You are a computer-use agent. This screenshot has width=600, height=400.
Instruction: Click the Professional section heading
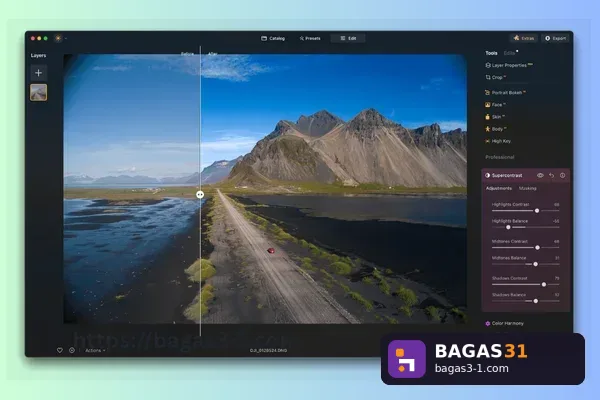500,157
